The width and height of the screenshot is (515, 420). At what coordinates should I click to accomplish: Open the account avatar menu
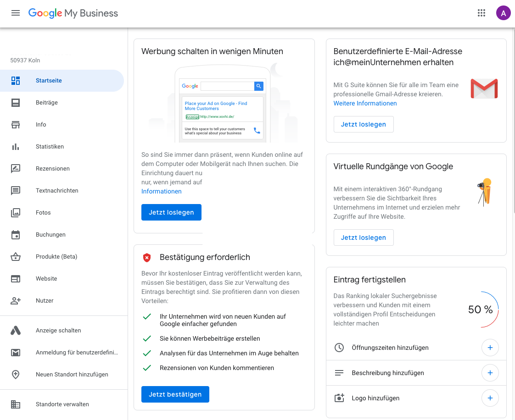[x=503, y=13]
